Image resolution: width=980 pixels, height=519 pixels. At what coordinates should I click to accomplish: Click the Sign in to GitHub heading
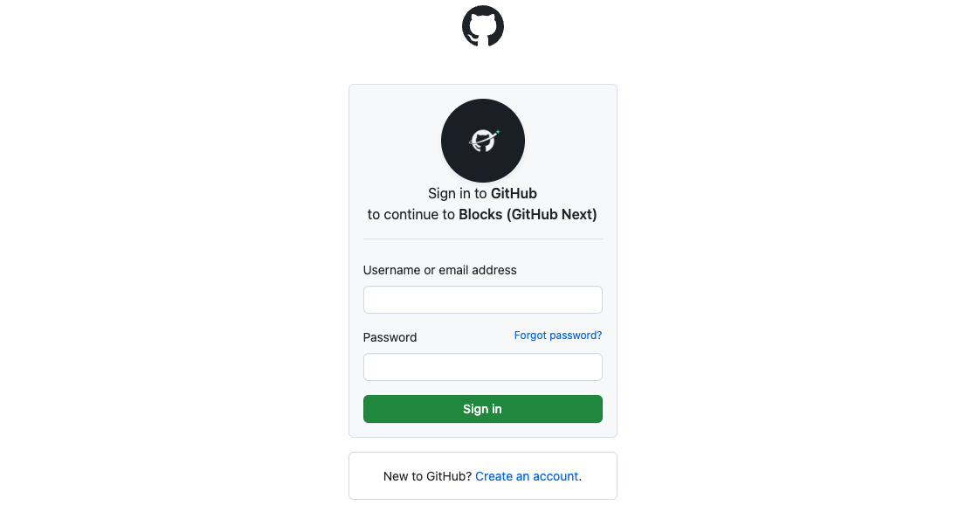tap(482, 193)
